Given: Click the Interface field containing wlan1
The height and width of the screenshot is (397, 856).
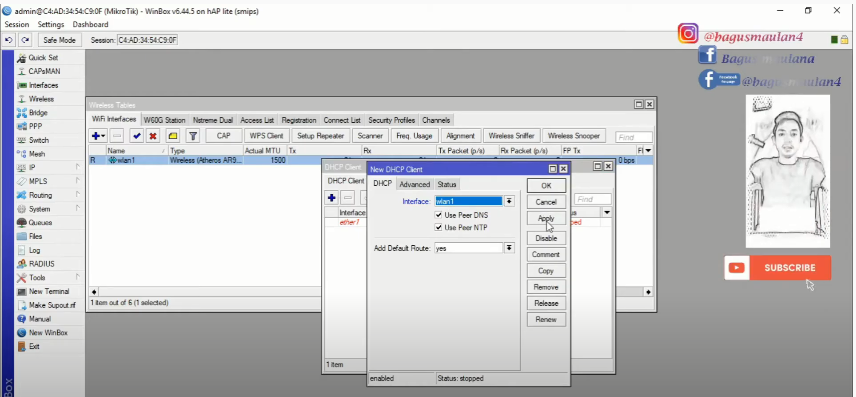Looking at the screenshot, I should click(x=469, y=202).
